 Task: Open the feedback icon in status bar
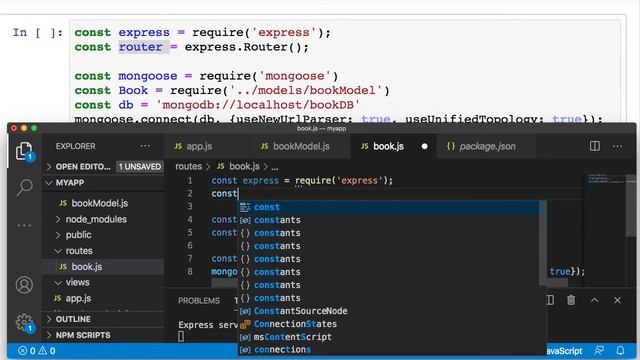point(599,350)
